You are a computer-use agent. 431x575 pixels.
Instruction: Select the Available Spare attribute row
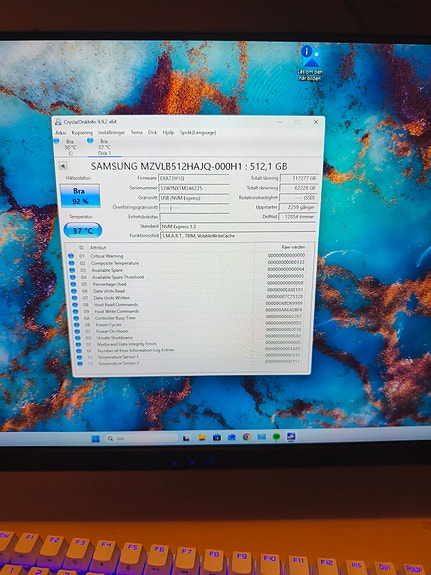point(187,270)
